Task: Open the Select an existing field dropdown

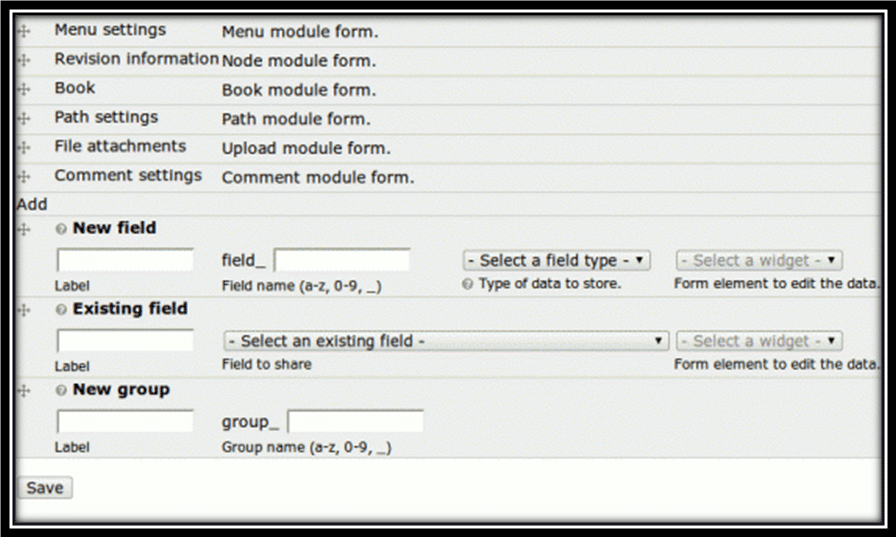Action: (x=446, y=341)
